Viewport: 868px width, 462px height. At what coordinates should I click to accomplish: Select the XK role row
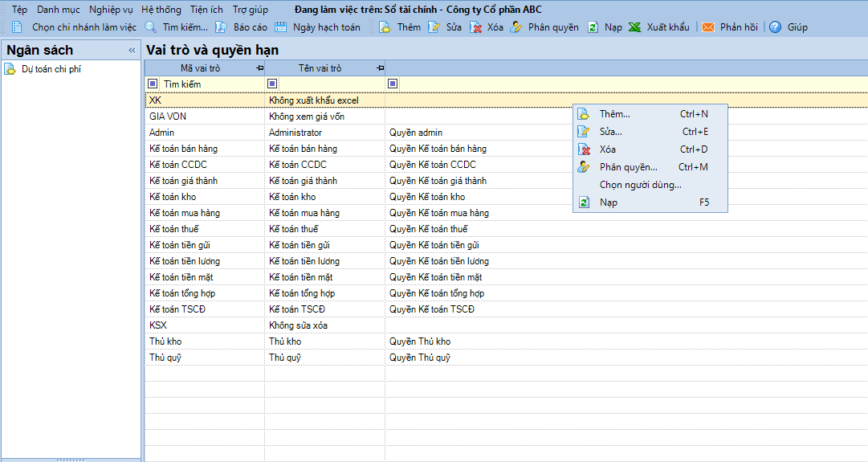pyautogui.click(x=506, y=100)
